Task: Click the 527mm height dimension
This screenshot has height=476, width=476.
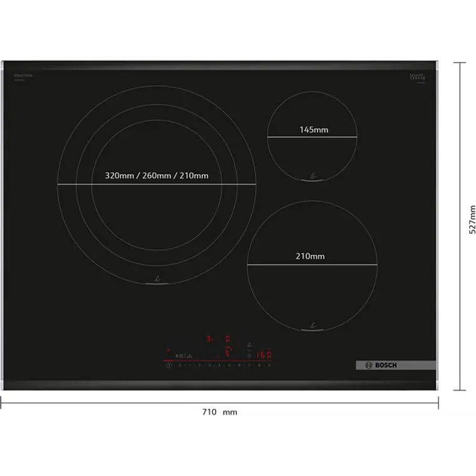Action: pyautogui.click(x=472, y=219)
